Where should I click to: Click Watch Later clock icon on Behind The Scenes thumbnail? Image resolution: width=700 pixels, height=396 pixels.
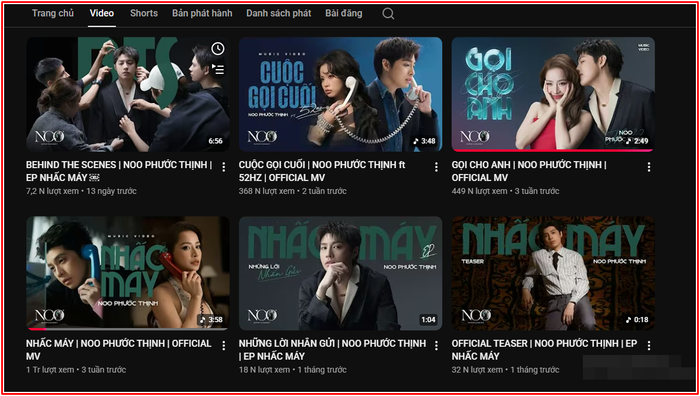point(217,49)
